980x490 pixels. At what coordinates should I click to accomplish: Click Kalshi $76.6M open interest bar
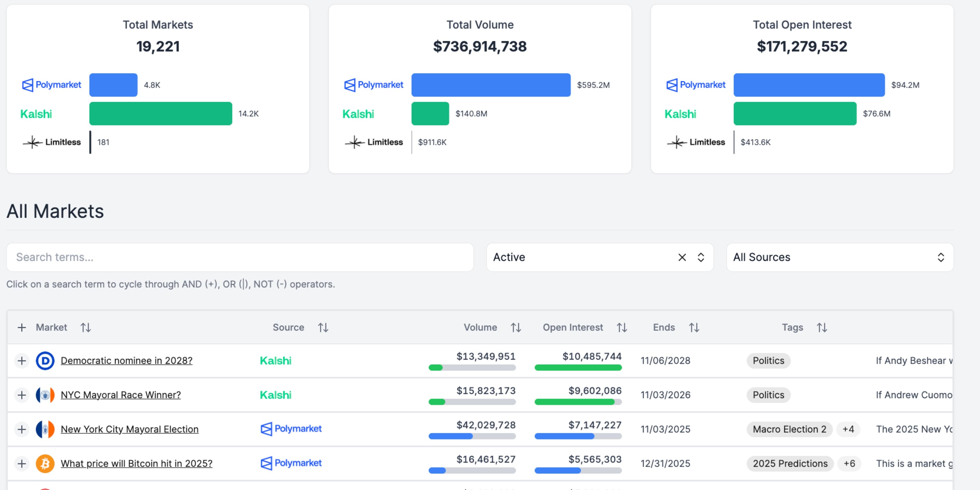pyautogui.click(x=795, y=113)
